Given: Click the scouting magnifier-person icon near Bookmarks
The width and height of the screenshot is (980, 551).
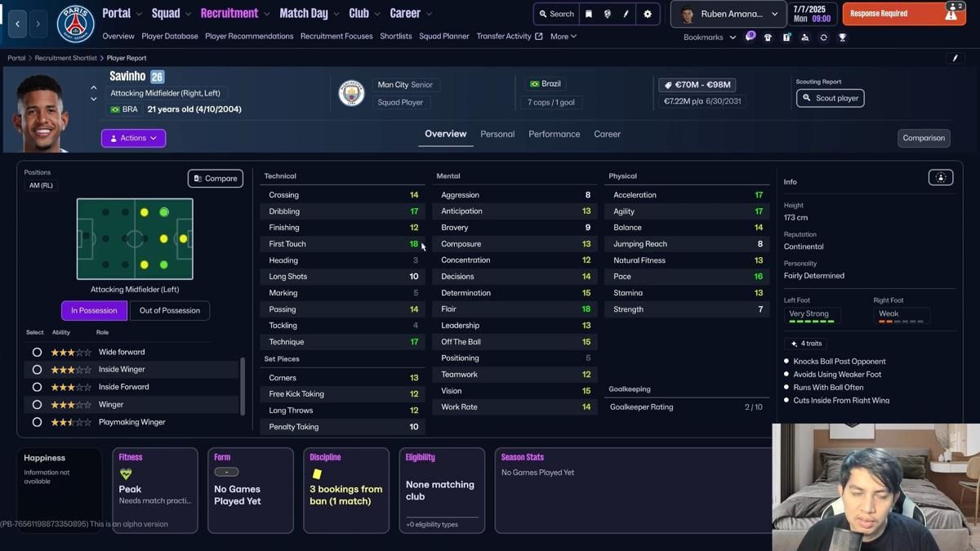Looking at the screenshot, I should [804, 37].
